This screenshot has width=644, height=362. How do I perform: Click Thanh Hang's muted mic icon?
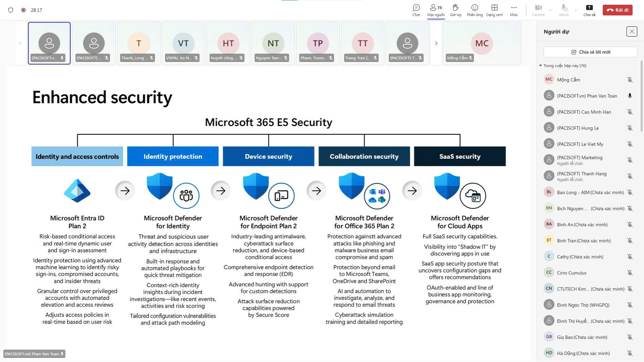(x=630, y=176)
